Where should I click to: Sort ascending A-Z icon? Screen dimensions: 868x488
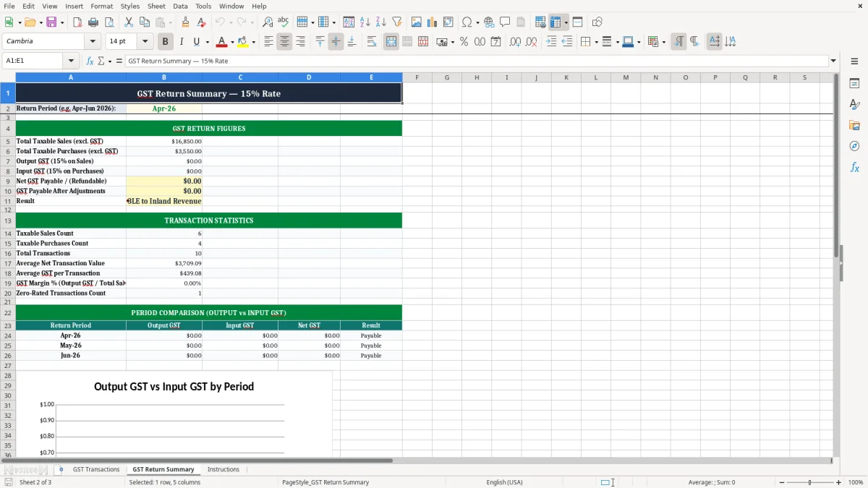coord(365,22)
